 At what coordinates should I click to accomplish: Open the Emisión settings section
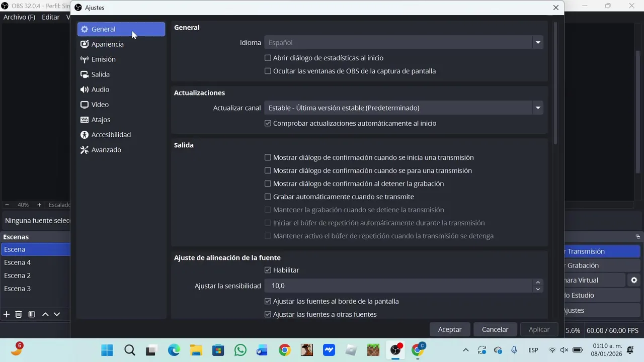121,59
